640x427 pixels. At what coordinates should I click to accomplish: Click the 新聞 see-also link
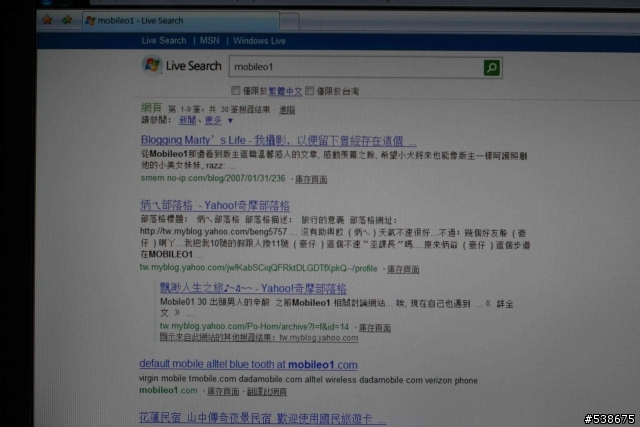pos(187,120)
